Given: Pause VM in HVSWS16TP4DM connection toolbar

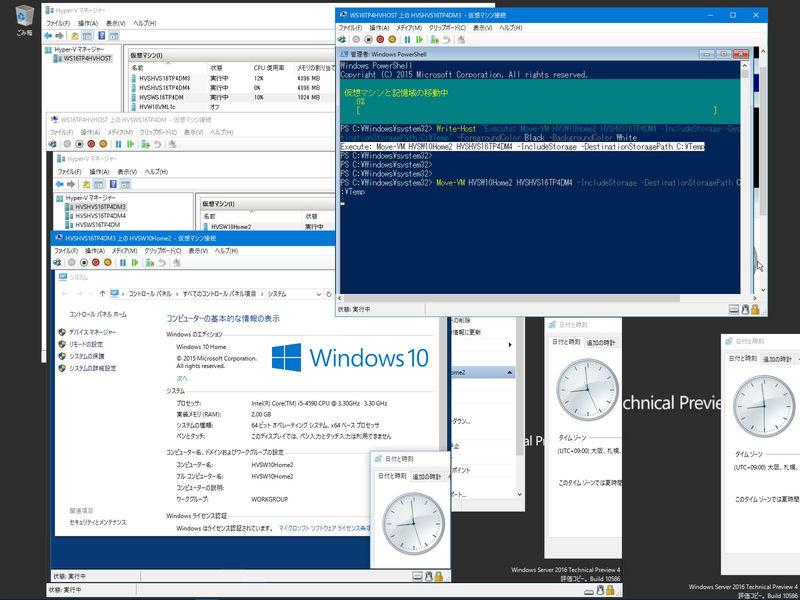Looking at the screenshot, I should [118, 144].
